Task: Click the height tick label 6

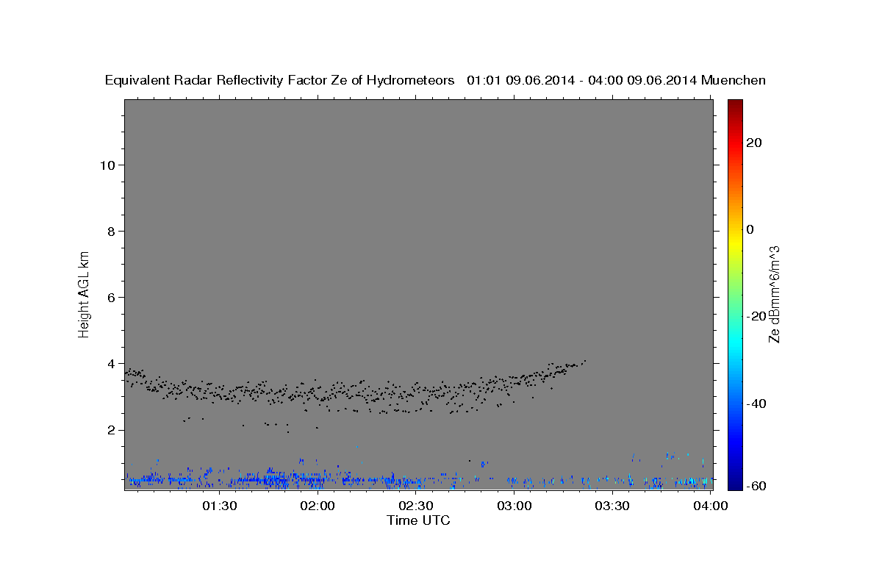Action: [111, 297]
